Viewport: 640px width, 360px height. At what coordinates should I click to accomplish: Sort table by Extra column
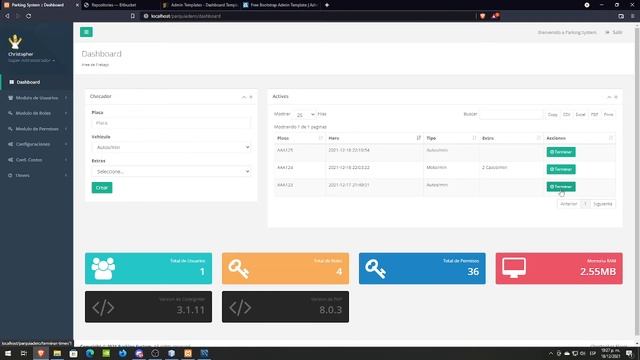[511, 138]
